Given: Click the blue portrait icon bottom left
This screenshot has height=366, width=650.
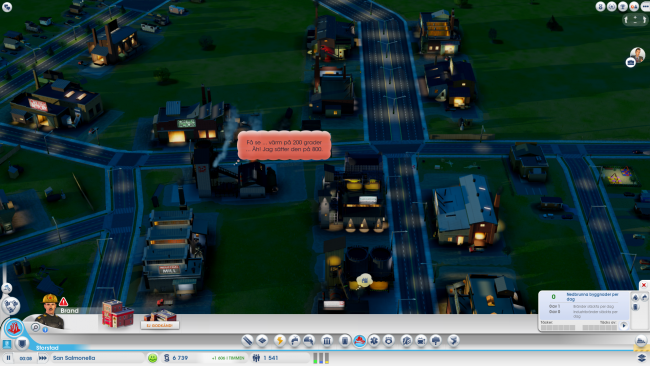Looking at the screenshot, I should click(x=7, y=344).
